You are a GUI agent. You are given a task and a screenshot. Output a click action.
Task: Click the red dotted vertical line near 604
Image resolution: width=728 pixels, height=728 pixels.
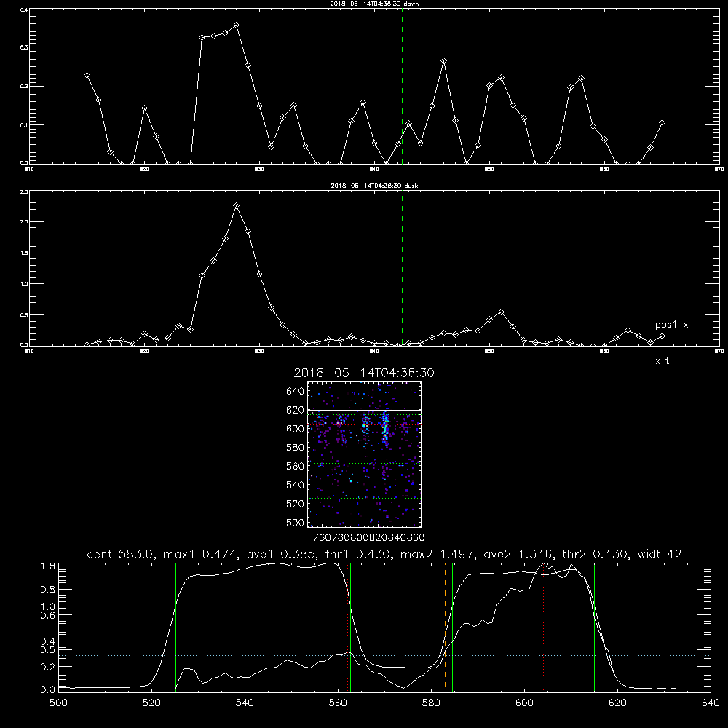[x=543, y=627]
